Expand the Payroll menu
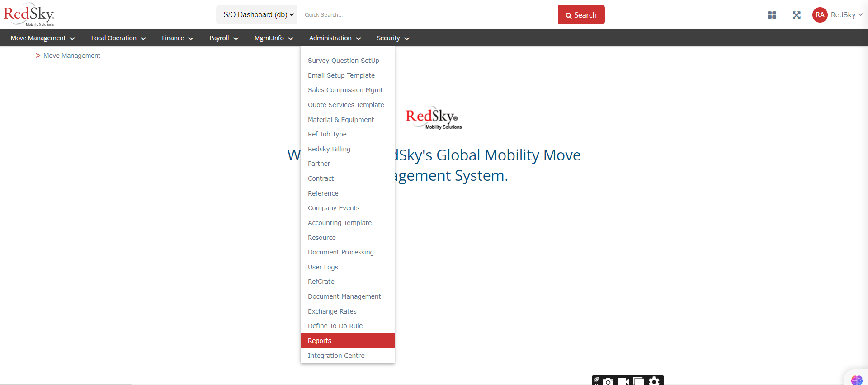 click(223, 38)
